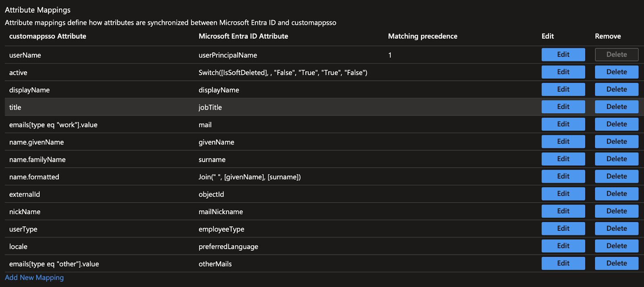Image resolution: width=644 pixels, height=287 pixels.
Task: Edit the name.formatted mapping
Action: pos(563,176)
